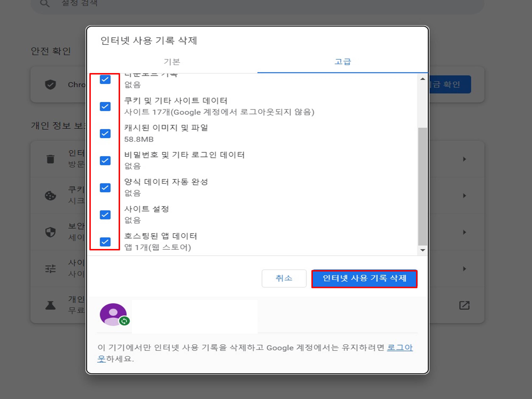Click the 58.8MB cache size text

coord(139,139)
